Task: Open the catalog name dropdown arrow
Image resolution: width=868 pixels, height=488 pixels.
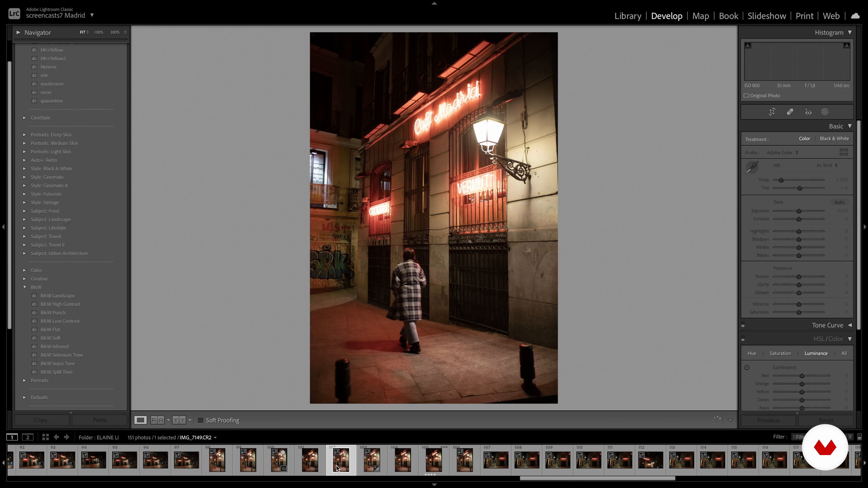Action: pos(92,15)
